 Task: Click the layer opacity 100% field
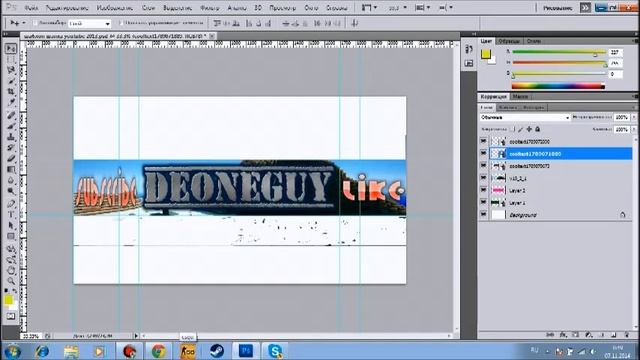click(x=622, y=117)
